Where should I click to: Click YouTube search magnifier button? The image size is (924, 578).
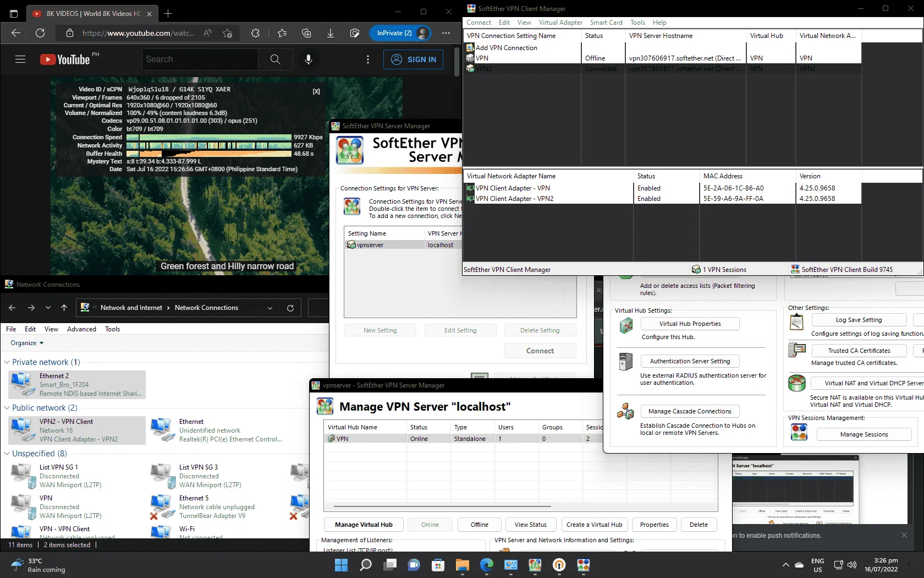pos(276,59)
